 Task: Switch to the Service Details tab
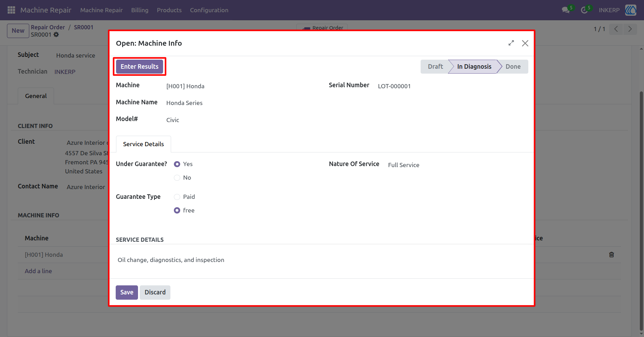click(x=143, y=144)
